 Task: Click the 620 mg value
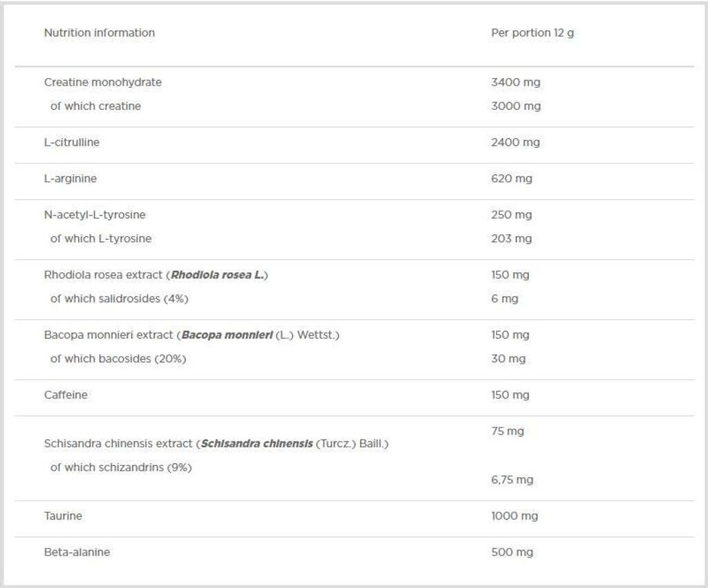coord(511,178)
